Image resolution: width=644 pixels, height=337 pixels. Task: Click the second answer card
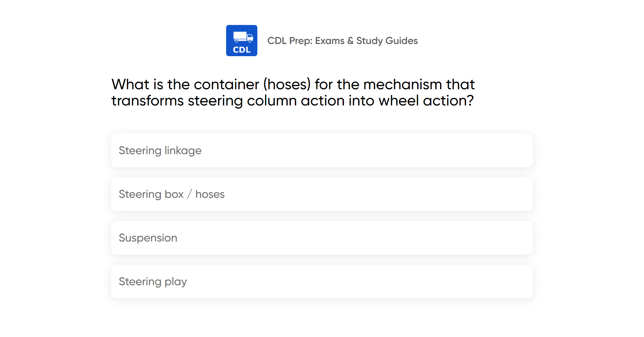(322, 194)
